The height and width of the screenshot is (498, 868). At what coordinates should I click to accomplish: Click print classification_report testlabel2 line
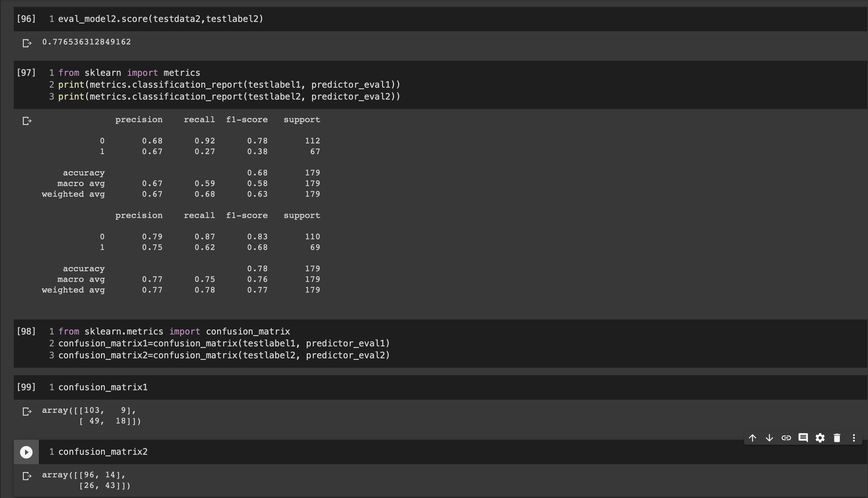coord(229,96)
